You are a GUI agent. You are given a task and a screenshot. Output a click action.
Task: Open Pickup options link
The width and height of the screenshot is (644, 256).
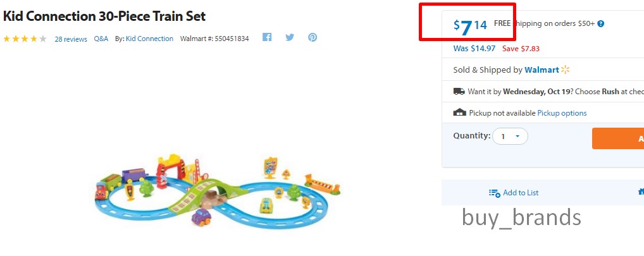click(x=562, y=113)
